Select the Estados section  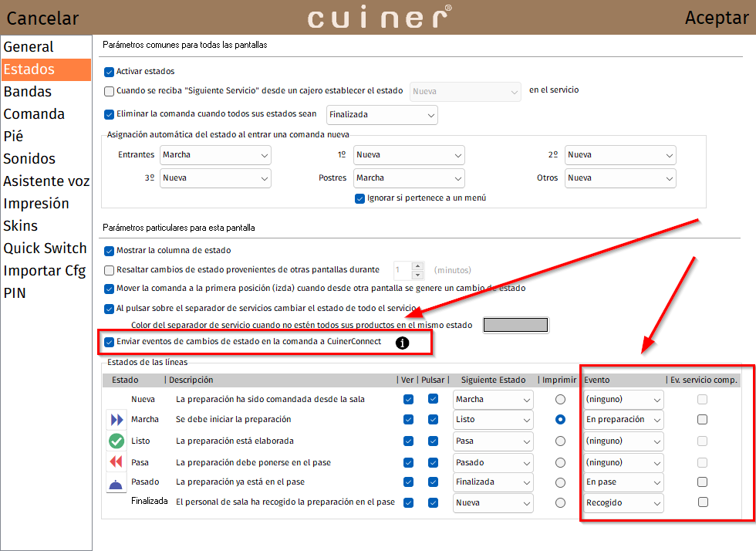click(46, 69)
